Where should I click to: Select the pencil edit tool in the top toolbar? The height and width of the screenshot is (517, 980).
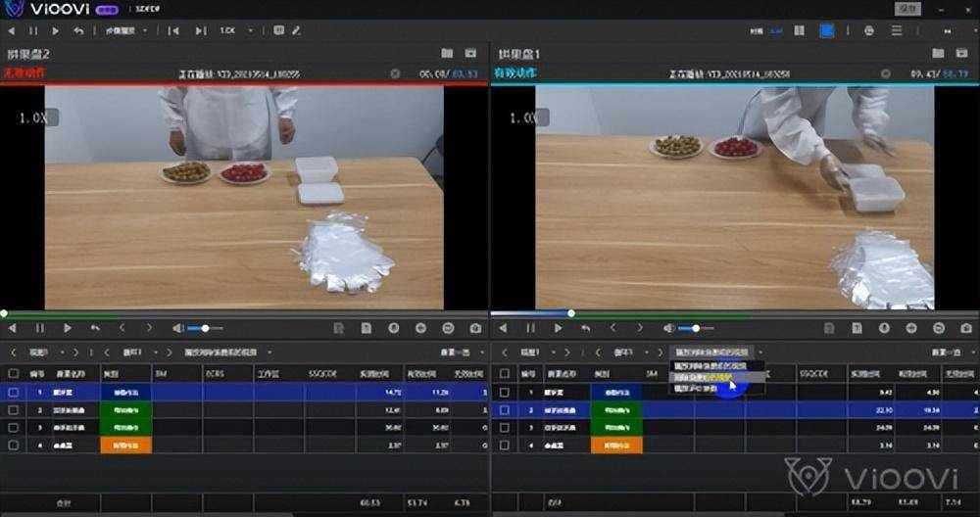[x=296, y=30]
